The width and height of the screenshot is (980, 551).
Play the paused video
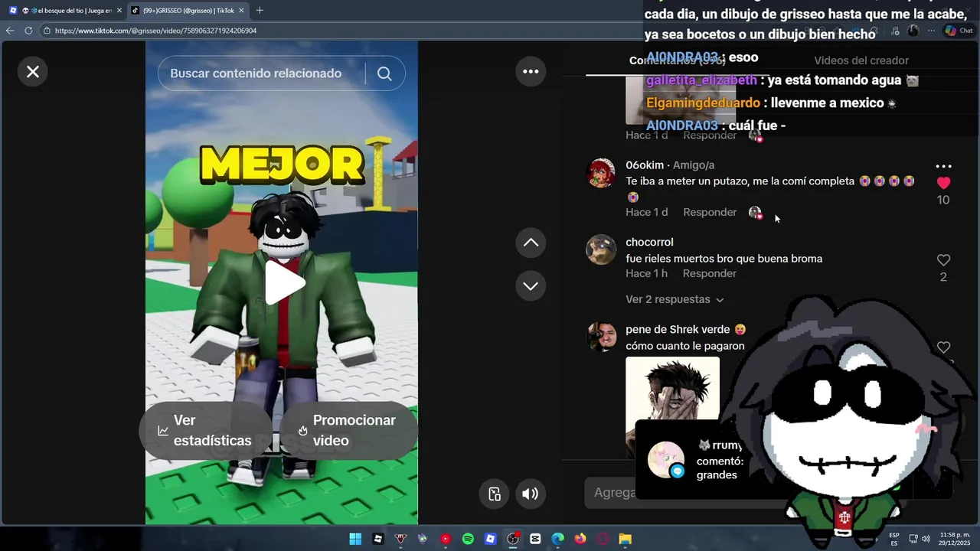click(285, 282)
